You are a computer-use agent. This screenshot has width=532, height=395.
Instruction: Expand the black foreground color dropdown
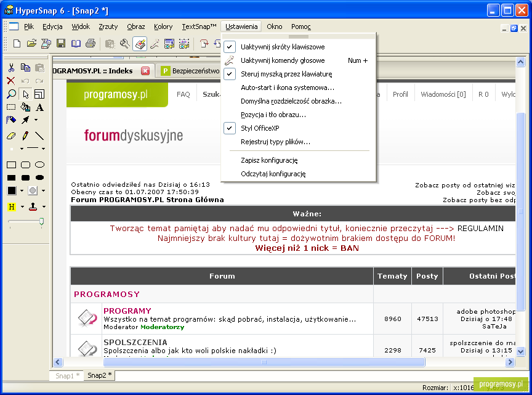[x=22, y=191]
